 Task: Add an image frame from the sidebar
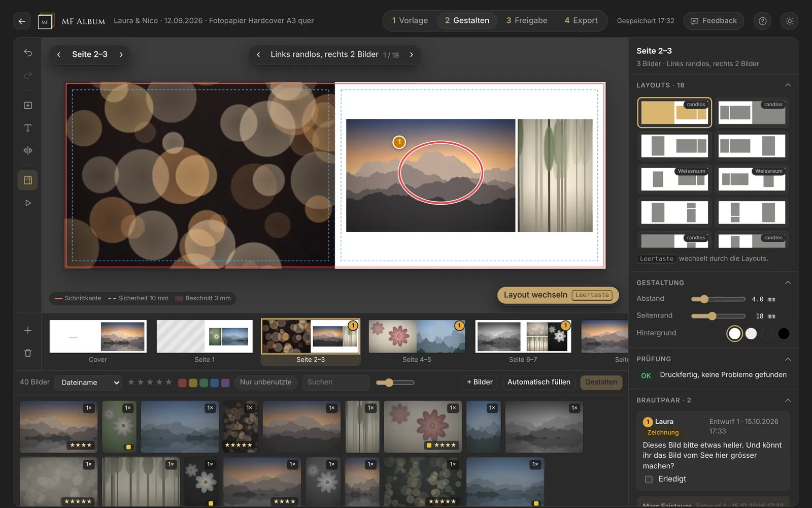(28, 105)
